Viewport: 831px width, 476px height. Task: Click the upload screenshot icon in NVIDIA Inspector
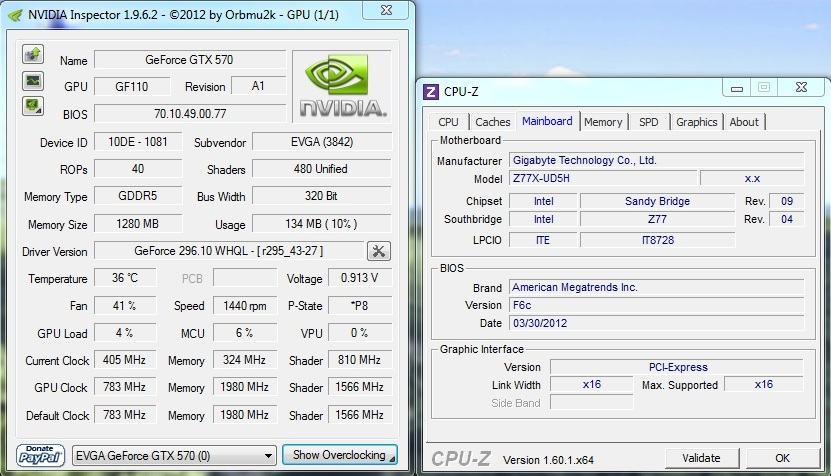click(33, 54)
